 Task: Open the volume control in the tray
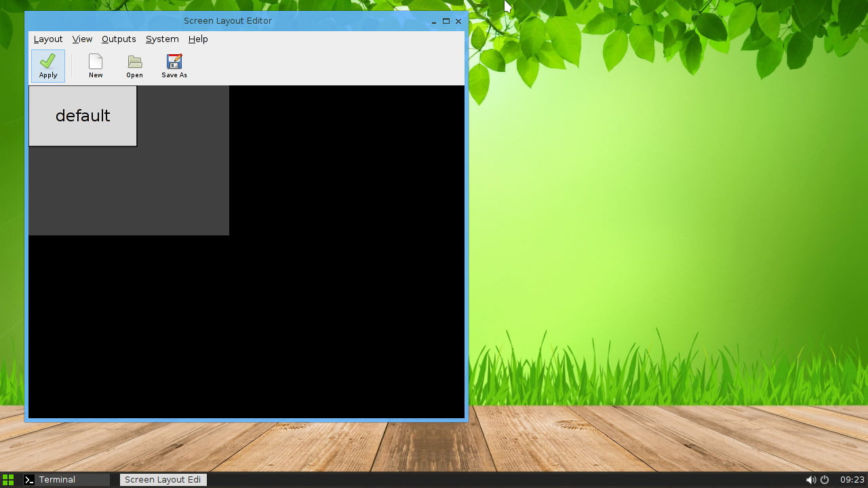(810, 480)
